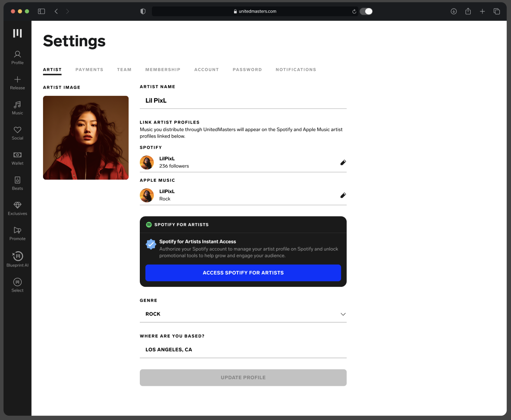Open the Wallet sidebar section
This screenshot has width=511, height=420.
click(17, 158)
